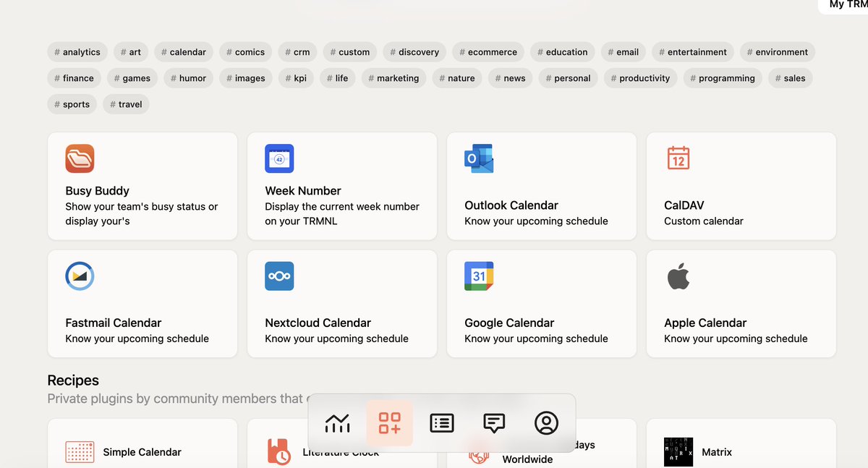
Task: Select the images tag
Action: [246, 78]
